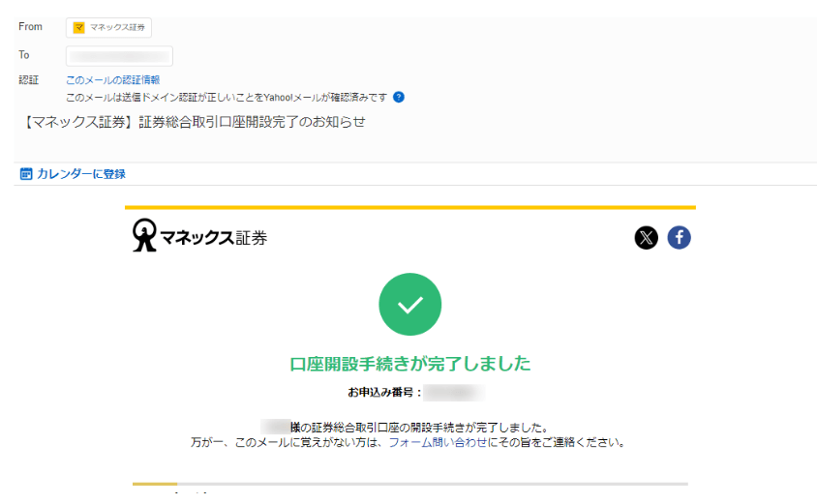Image resolution: width=817 pixels, height=504 pixels.
Task: Click the マネックス証券 sender chip
Action: (x=108, y=28)
